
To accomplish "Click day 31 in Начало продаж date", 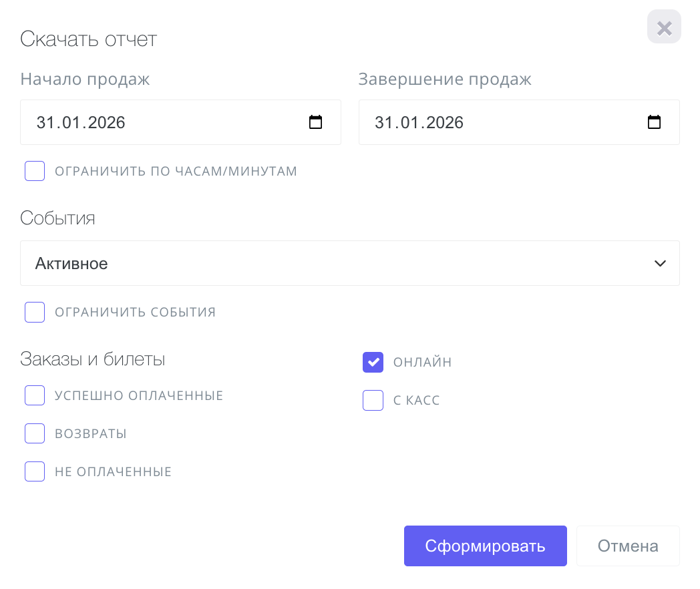I will tap(45, 122).
